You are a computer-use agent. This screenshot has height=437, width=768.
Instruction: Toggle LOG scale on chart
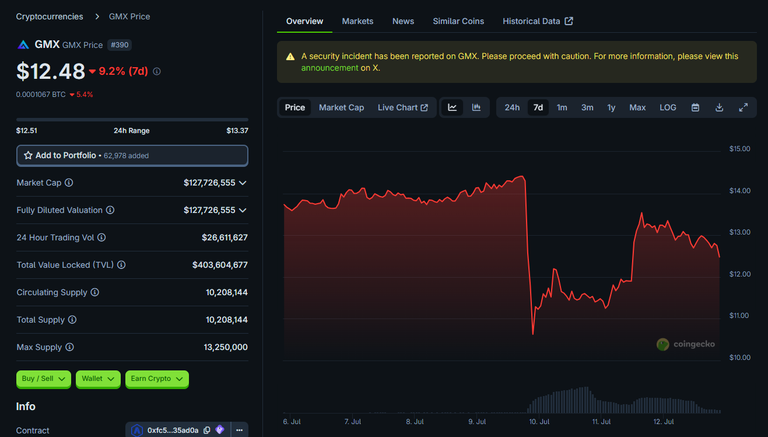coord(668,108)
